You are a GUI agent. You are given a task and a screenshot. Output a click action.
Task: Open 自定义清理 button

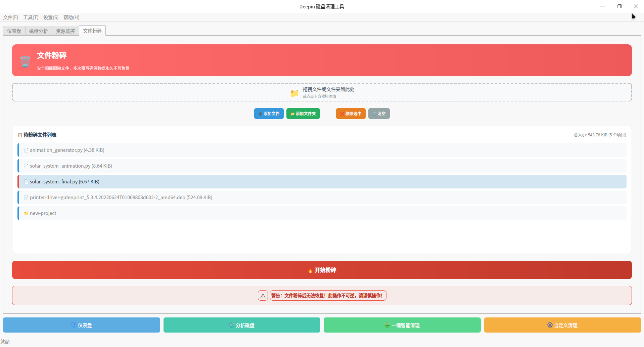click(x=562, y=325)
